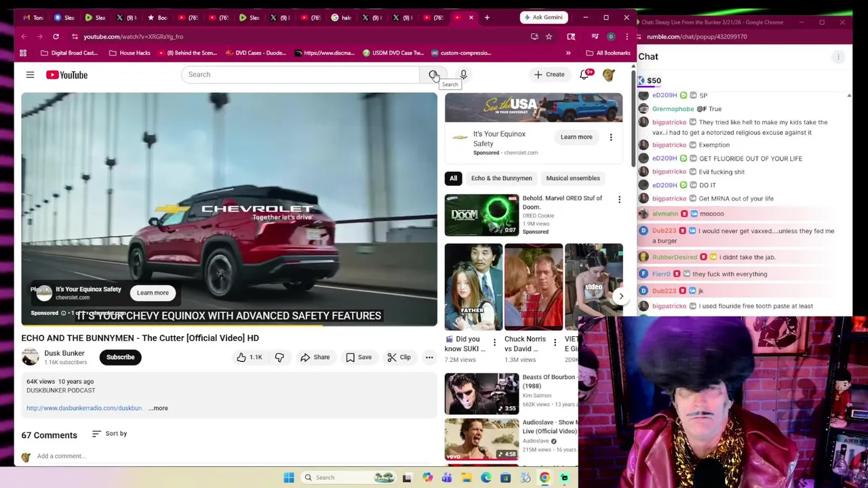
Task: Like the video with thumbs up
Action: tap(249, 357)
